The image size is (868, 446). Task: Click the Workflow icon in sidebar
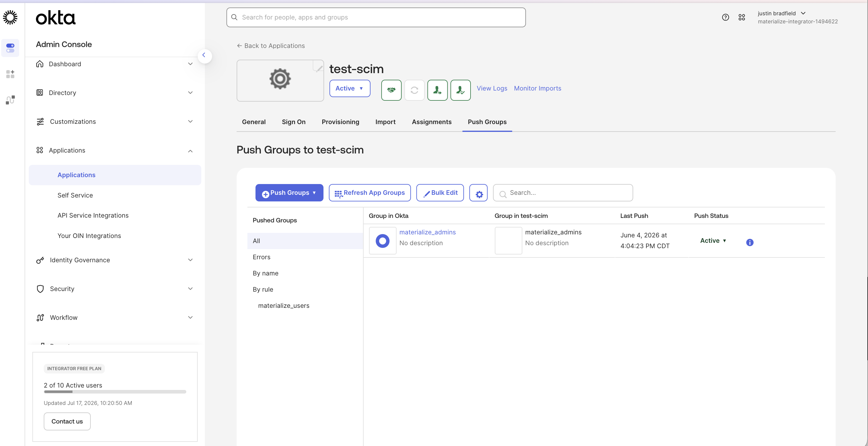(x=40, y=317)
